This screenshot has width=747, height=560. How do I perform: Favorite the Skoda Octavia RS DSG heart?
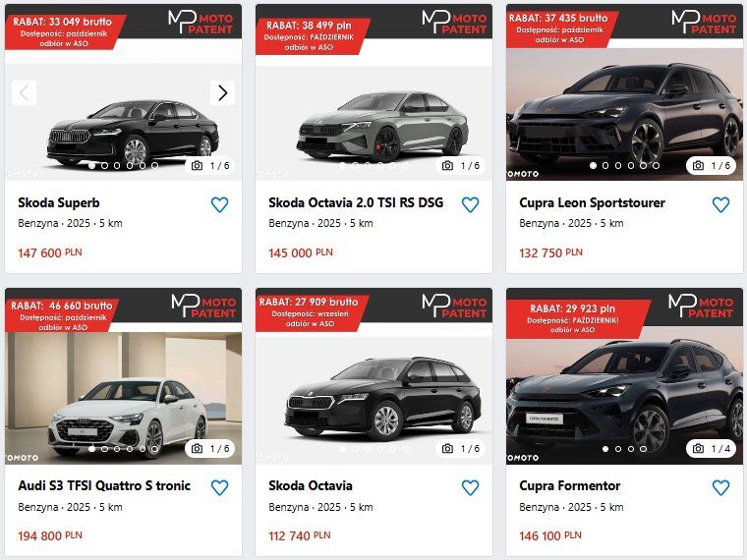coord(470,204)
